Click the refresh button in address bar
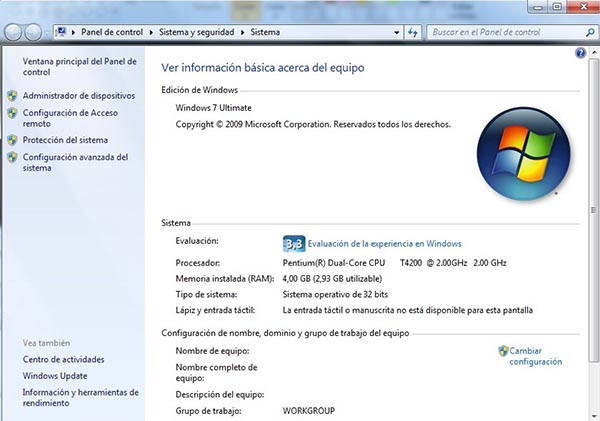The width and height of the screenshot is (600, 421). point(412,33)
